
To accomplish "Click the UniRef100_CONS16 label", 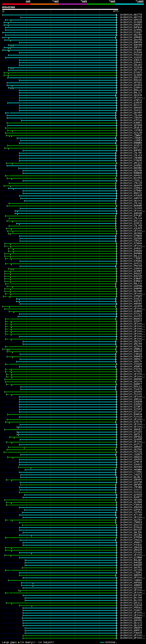I will pyautogui.click(x=131, y=354).
